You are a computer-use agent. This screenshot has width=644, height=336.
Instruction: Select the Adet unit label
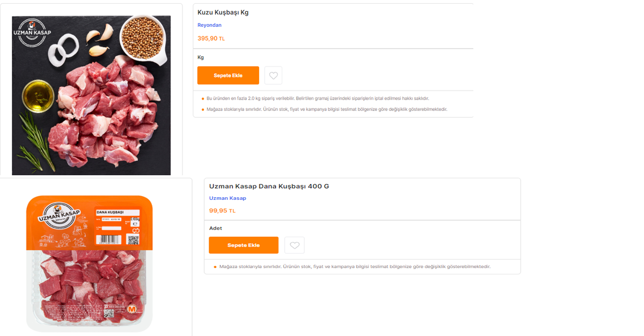coord(215,228)
